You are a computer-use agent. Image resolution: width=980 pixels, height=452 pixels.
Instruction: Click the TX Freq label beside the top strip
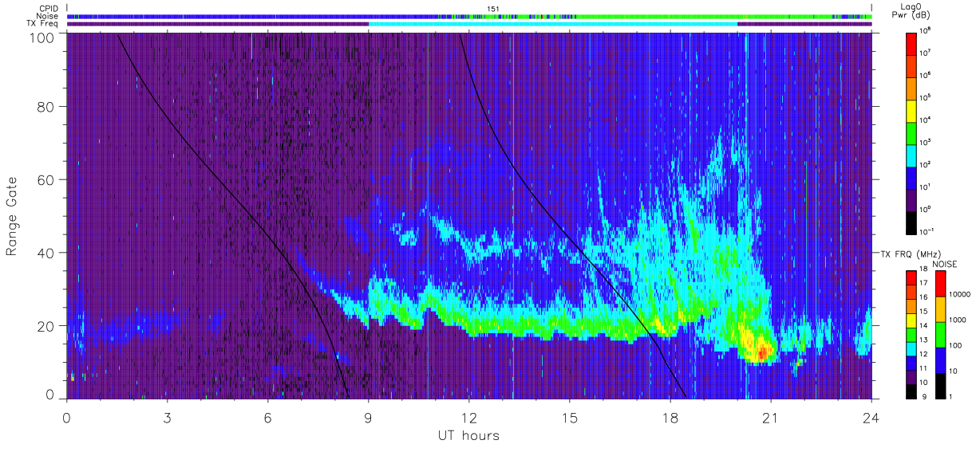pyautogui.click(x=43, y=24)
